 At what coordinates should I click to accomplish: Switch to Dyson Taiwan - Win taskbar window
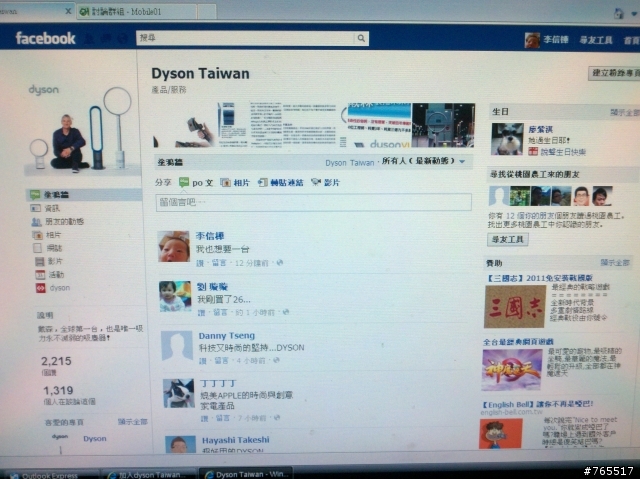(246, 474)
